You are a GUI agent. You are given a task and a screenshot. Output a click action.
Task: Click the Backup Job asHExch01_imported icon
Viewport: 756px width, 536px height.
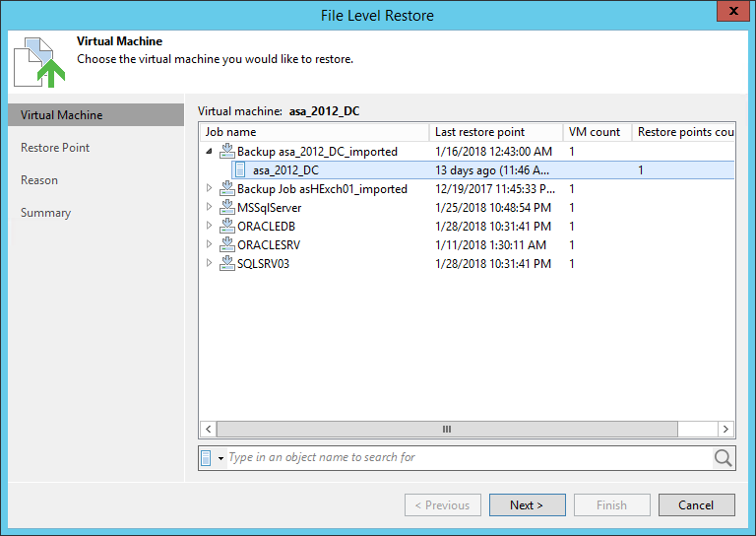[227, 189]
